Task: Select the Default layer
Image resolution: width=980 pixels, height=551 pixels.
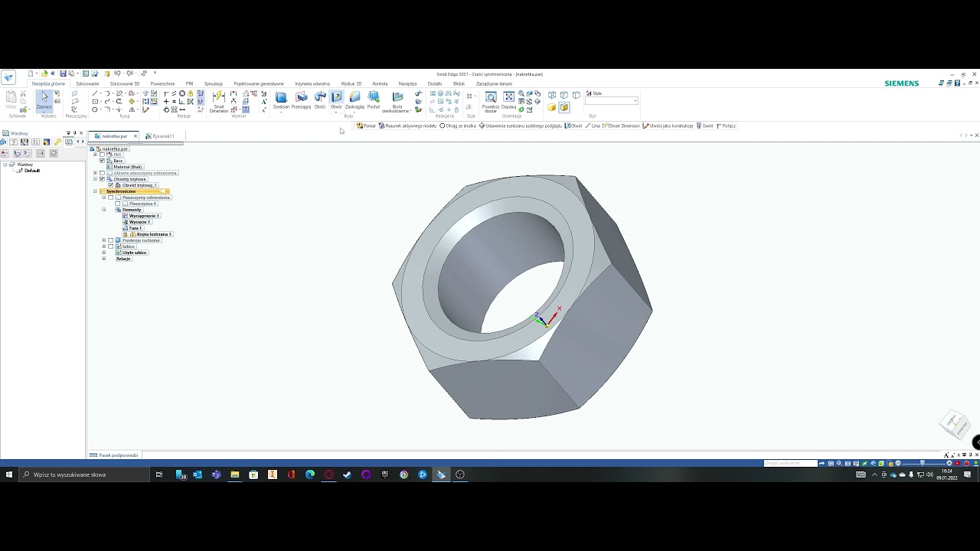Action: click(31, 171)
